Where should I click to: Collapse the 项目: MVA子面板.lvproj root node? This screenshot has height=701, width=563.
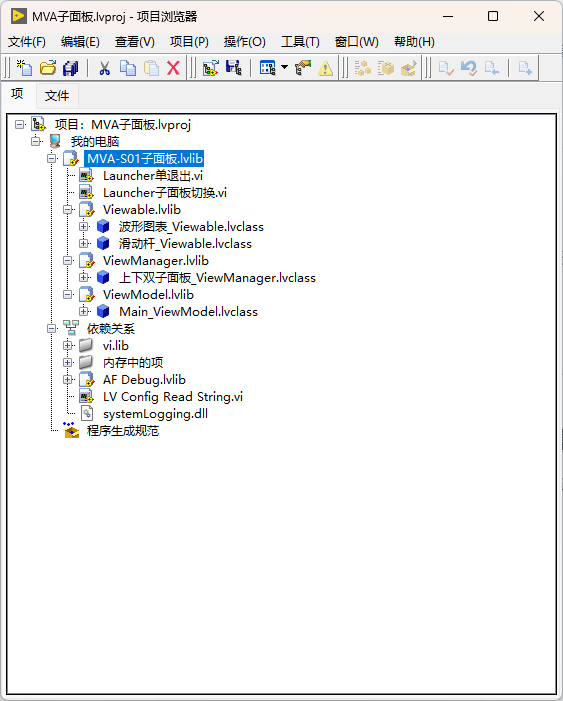(x=20, y=124)
